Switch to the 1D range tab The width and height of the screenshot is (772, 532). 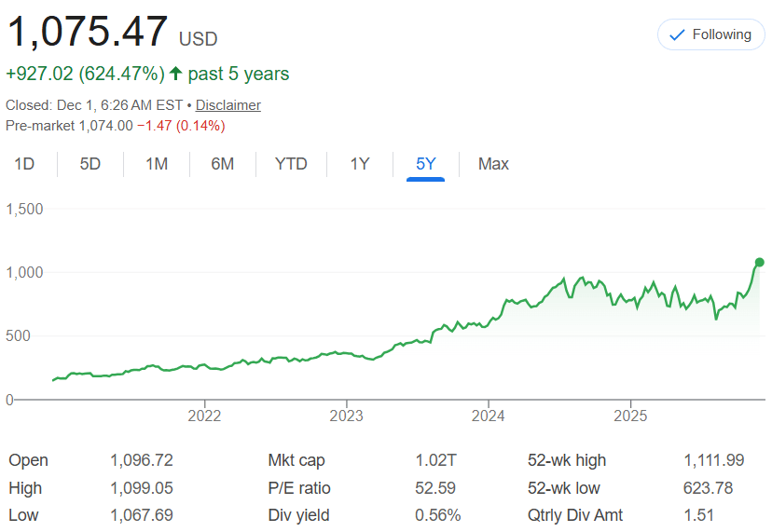pyautogui.click(x=24, y=164)
